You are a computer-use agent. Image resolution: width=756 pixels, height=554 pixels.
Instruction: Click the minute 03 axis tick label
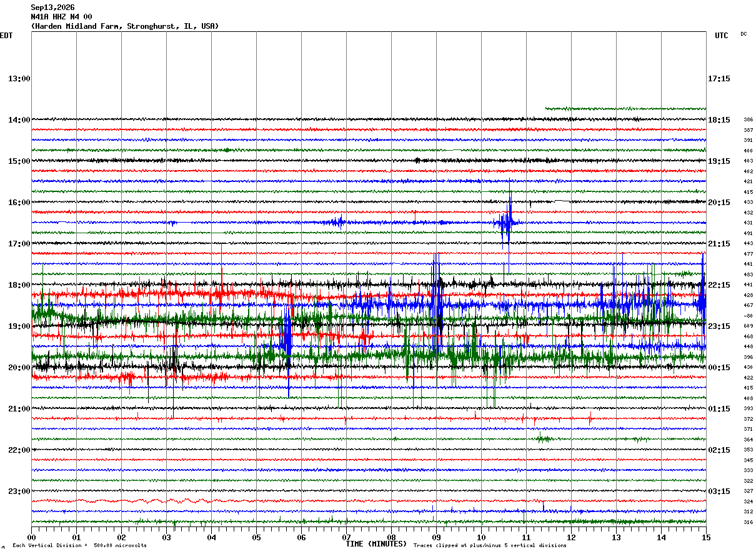(x=166, y=537)
